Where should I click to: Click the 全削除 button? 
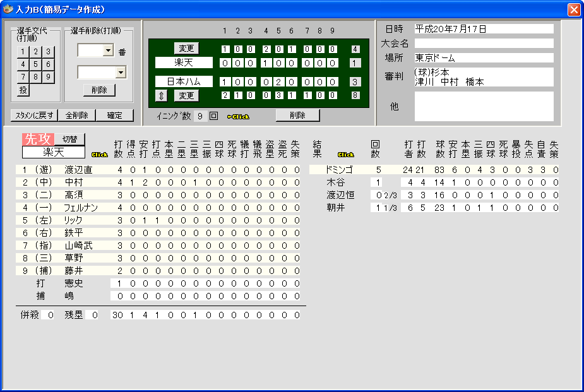[x=77, y=116]
